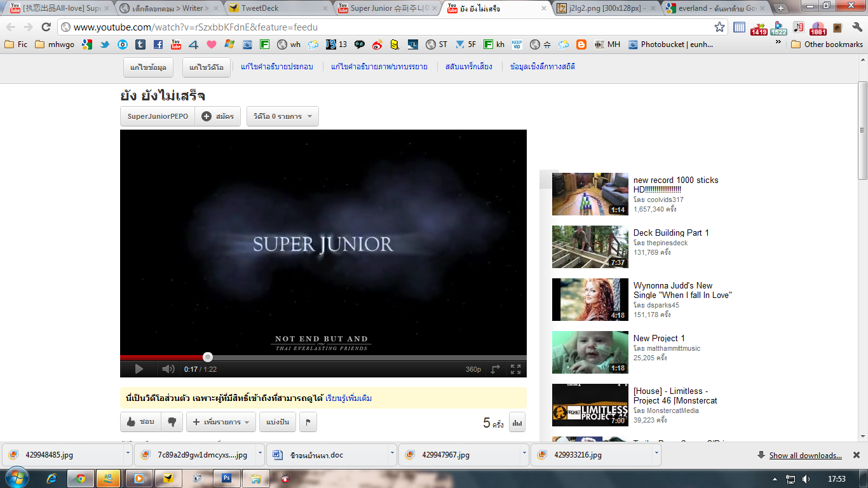Open the แก้ไขคำอธิบายภาพ/บทบรรยาย link
Image resolution: width=868 pixels, height=488 pixels.
379,67
